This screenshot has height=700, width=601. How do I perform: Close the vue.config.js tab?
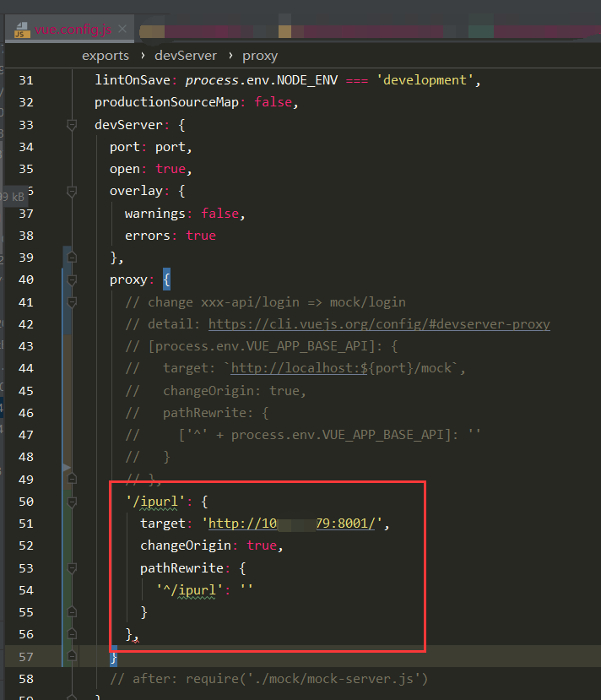click(122, 30)
